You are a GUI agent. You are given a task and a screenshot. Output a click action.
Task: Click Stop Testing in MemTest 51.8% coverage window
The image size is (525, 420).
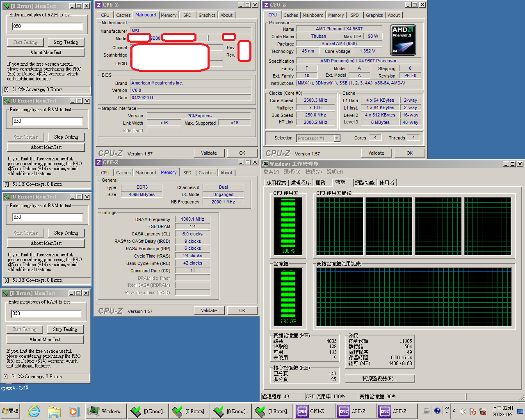pyautogui.click(x=66, y=233)
